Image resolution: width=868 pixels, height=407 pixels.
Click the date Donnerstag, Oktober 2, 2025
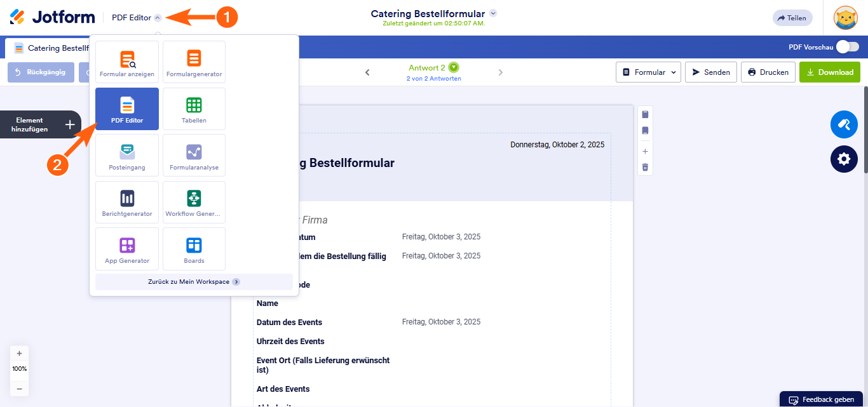pos(557,145)
